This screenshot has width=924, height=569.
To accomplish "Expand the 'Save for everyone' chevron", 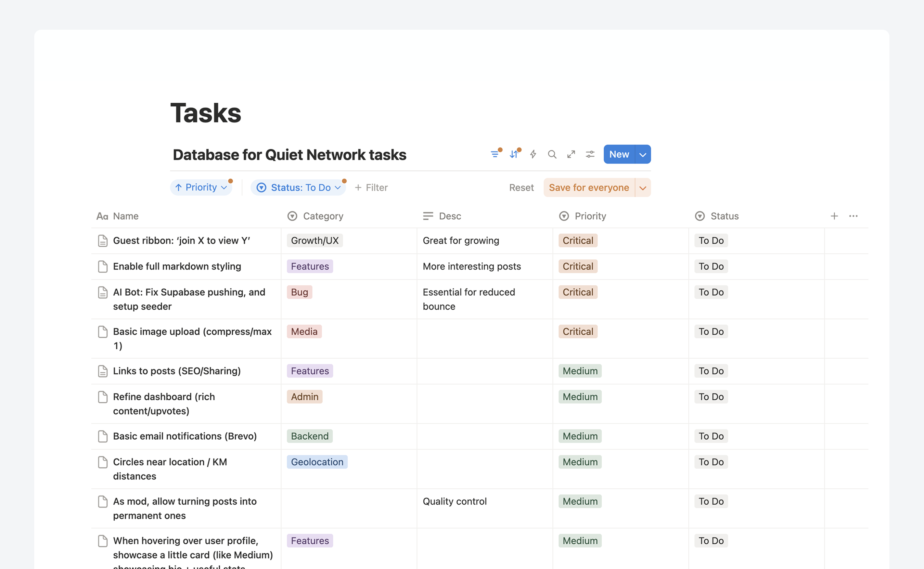I will point(643,187).
